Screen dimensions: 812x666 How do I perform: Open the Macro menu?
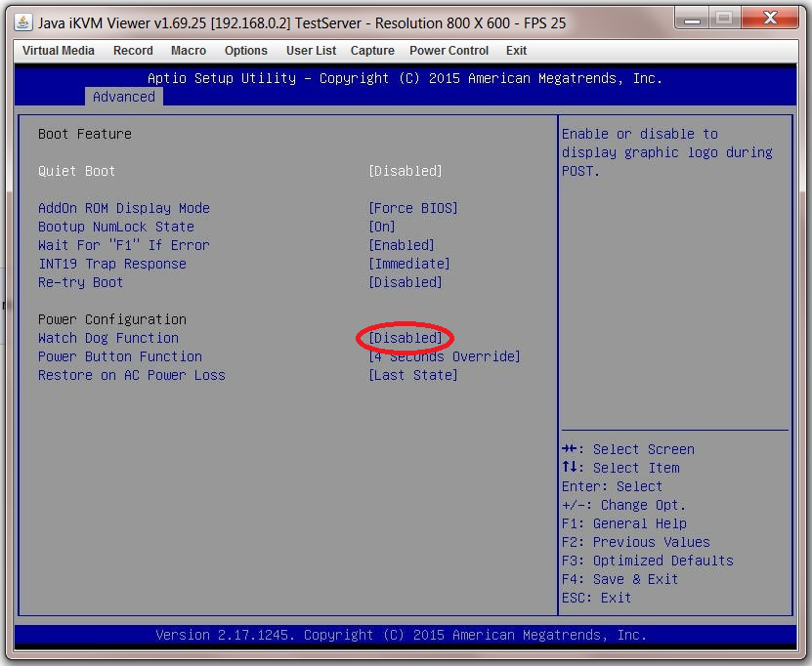(x=189, y=51)
